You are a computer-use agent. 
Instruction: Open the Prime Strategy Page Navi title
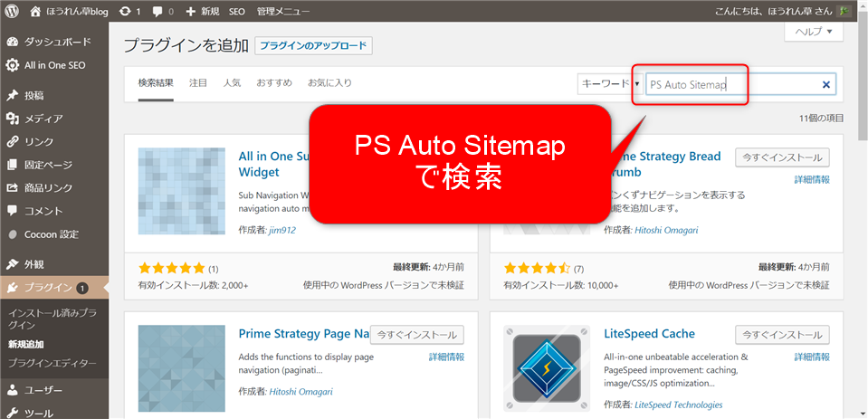[x=304, y=334]
